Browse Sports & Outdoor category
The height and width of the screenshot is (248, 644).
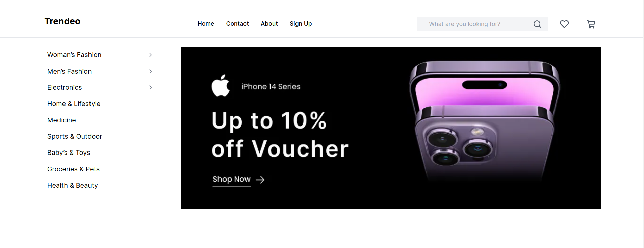pyautogui.click(x=75, y=136)
